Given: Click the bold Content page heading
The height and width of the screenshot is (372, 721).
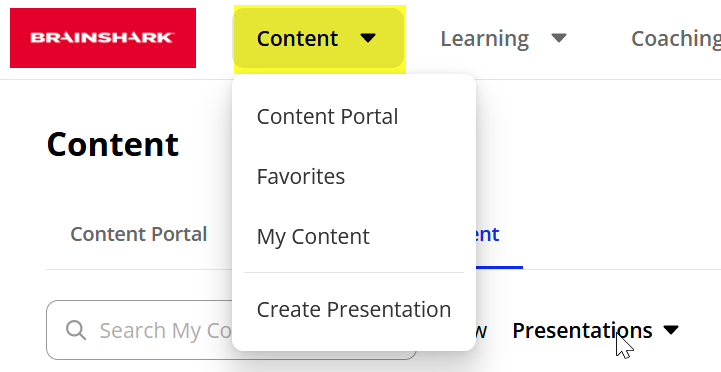Looking at the screenshot, I should pos(113,144).
